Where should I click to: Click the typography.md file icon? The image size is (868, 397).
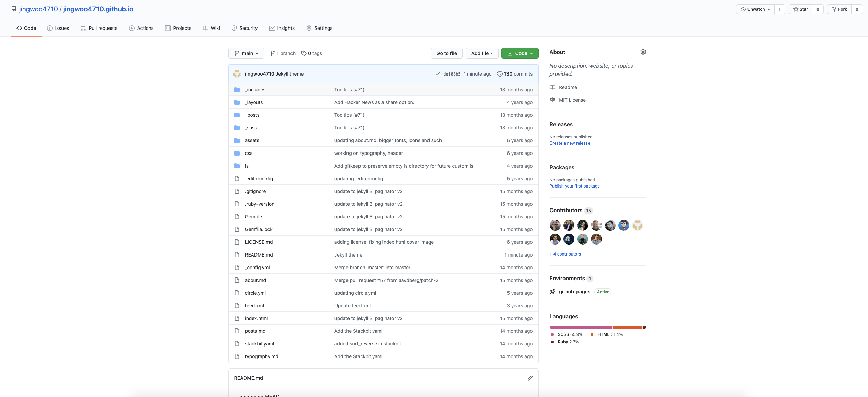(x=237, y=356)
